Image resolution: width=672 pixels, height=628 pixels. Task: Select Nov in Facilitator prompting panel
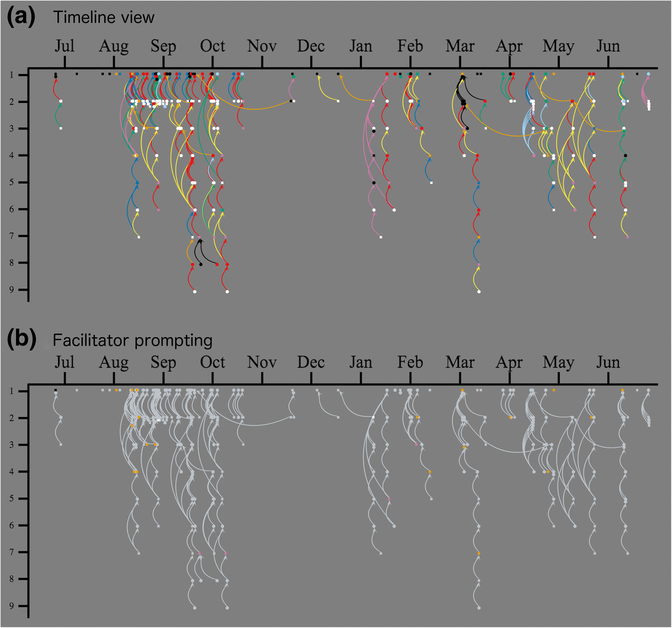[x=262, y=362]
